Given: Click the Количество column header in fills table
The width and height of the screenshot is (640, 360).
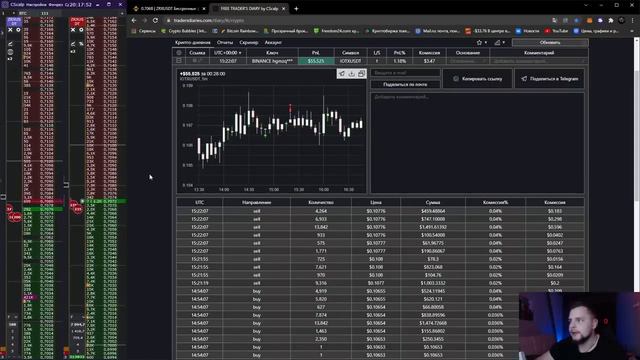Looking at the screenshot, I should (321, 202).
